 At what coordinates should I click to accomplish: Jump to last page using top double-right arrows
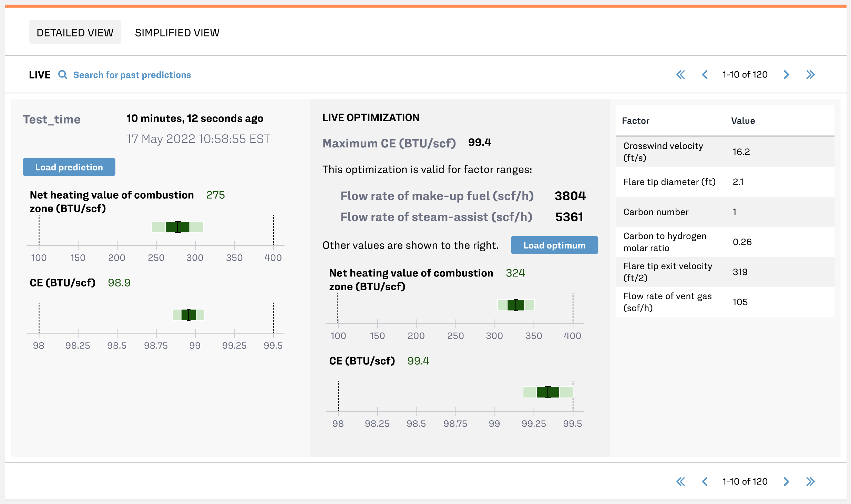pos(810,75)
